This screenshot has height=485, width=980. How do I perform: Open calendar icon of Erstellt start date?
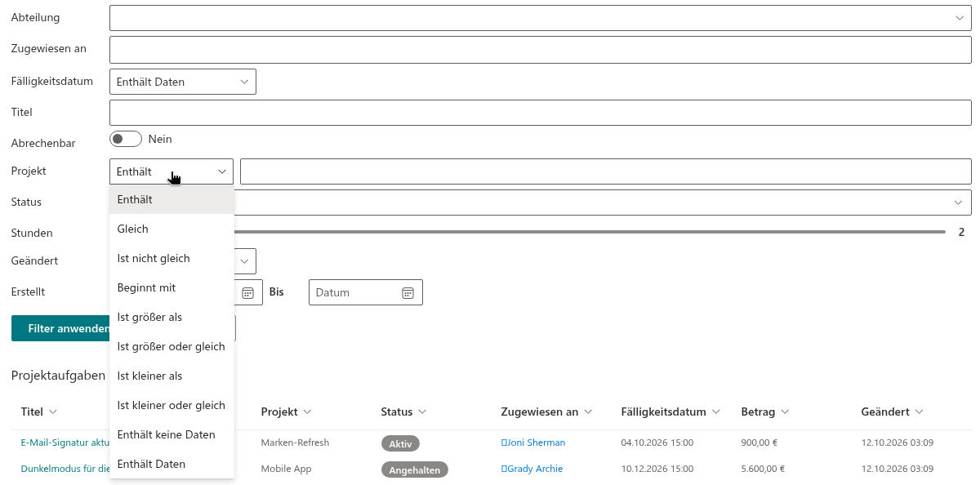pyautogui.click(x=248, y=292)
